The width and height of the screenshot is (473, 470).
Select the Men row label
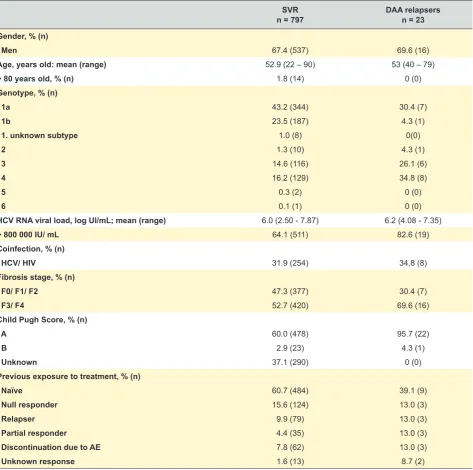(x=9, y=50)
